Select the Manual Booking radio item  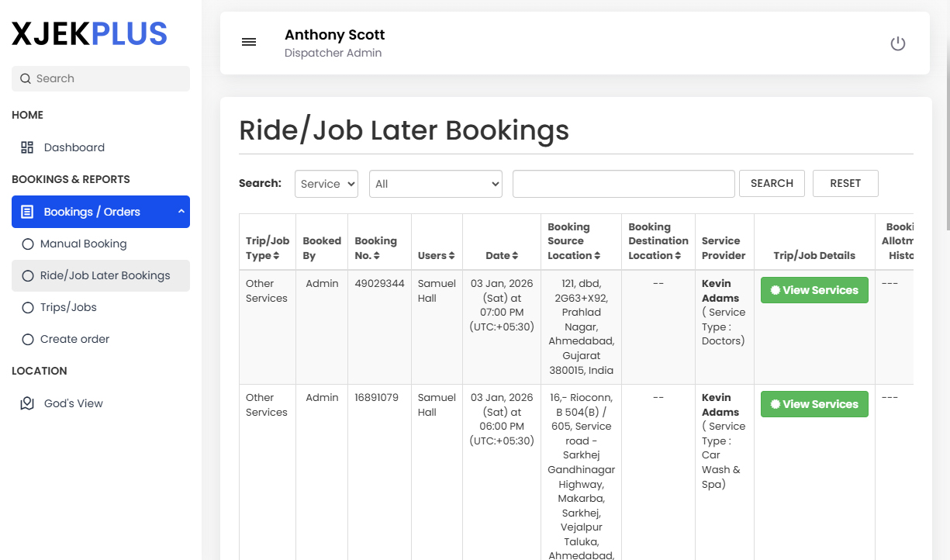point(29,244)
